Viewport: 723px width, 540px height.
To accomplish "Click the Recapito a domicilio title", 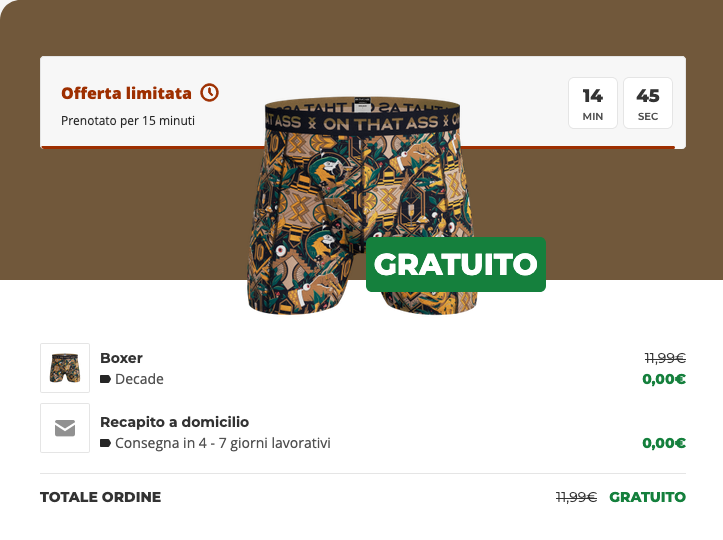I will click(x=174, y=422).
